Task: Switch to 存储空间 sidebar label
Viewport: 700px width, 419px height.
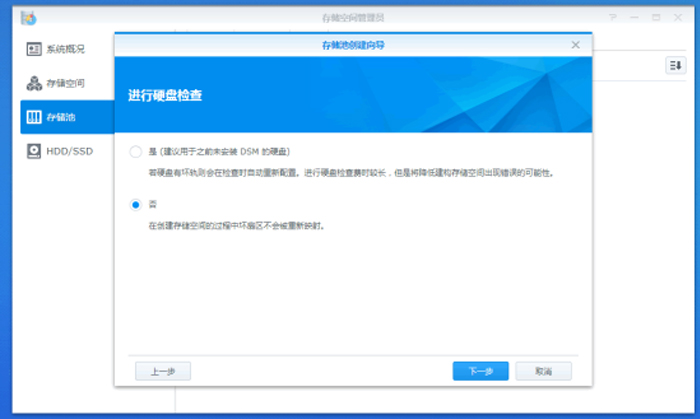Action: click(x=65, y=83)
